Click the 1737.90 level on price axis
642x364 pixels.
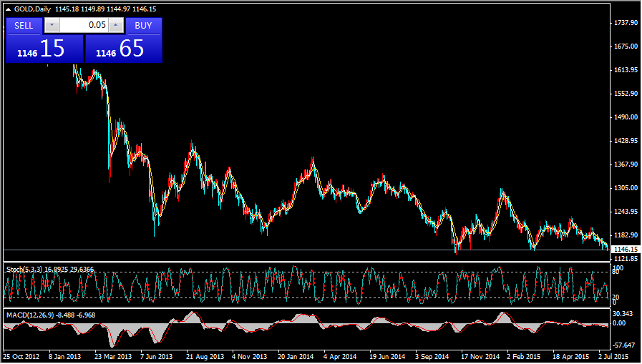(626, 23)
